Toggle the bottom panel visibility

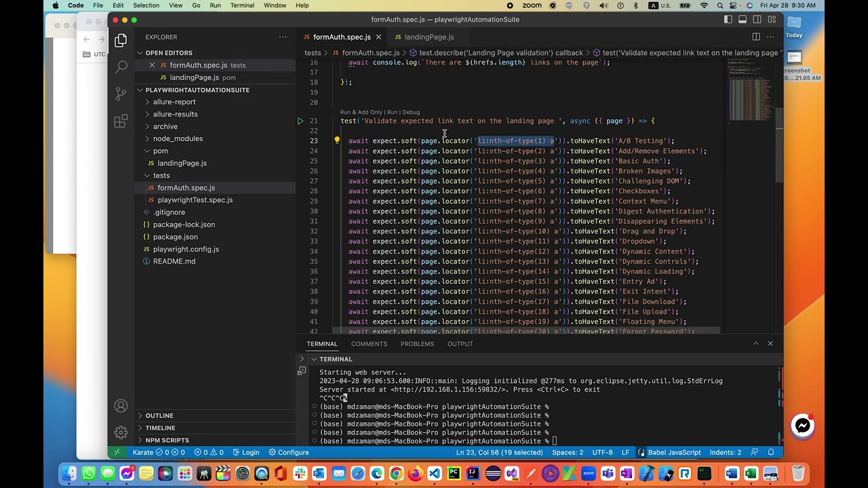[743, 20]
